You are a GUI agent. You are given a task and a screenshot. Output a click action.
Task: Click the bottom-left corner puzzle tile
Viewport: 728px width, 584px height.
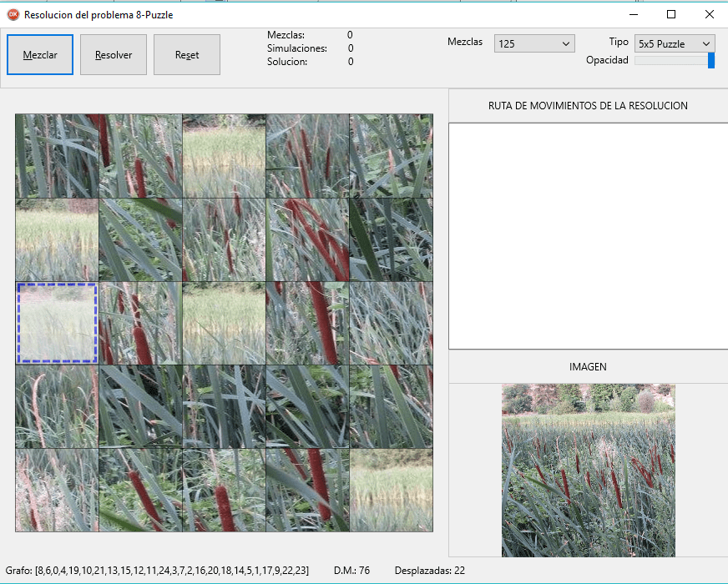coord(57,490)
